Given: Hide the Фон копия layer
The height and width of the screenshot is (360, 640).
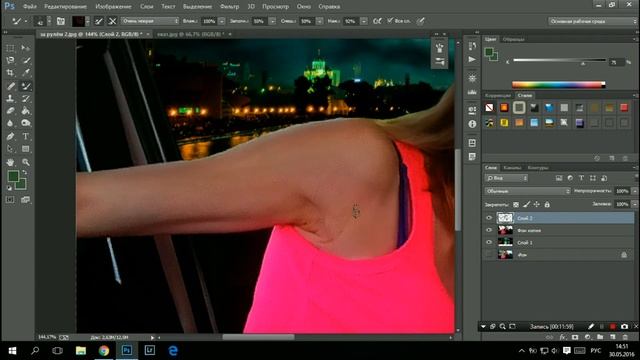Looking at the screenshot, I should (489, 230).
